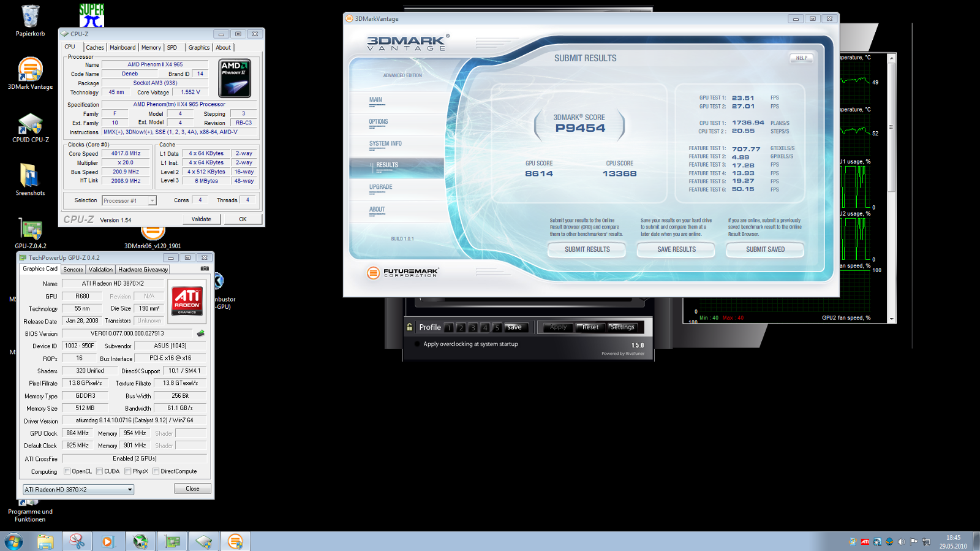Click the Action Center flag tray icon

(914, 542)
